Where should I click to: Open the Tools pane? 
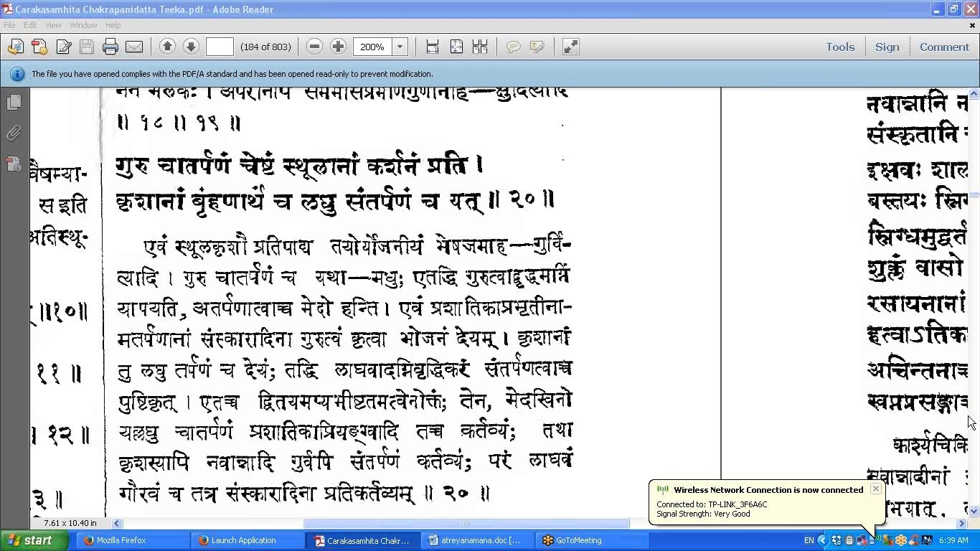pyautogui.click(x=839, y=47)
